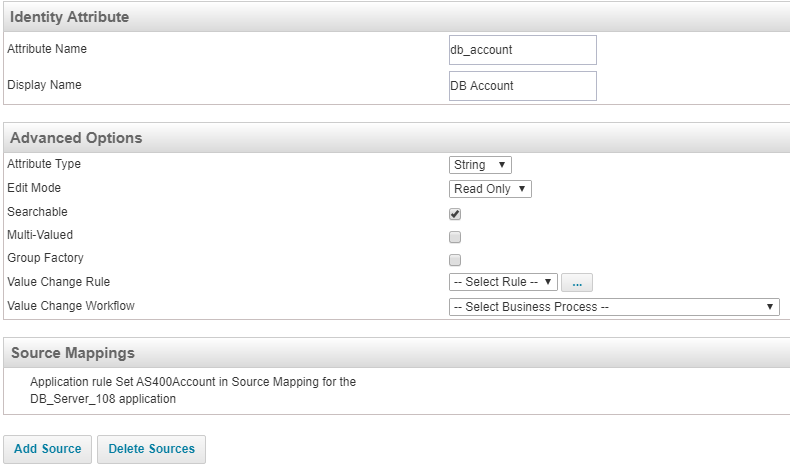Expand the Value Change Rule dropdown

click(503, 282)
